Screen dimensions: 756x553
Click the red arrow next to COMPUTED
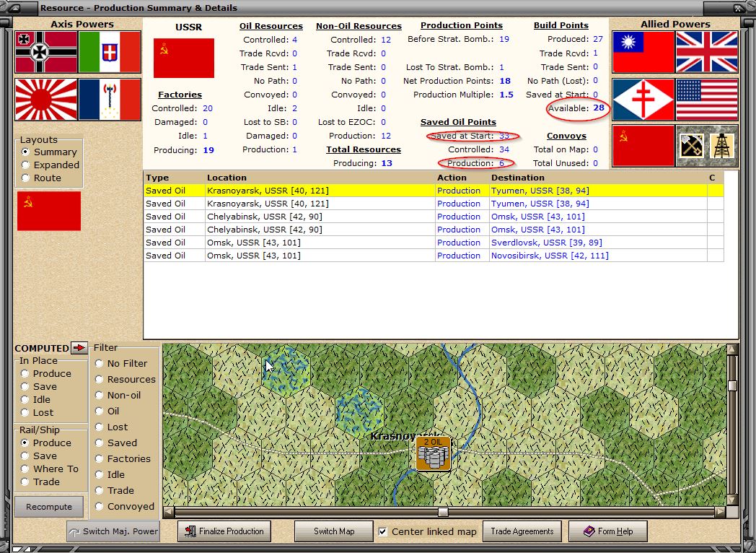79,347
